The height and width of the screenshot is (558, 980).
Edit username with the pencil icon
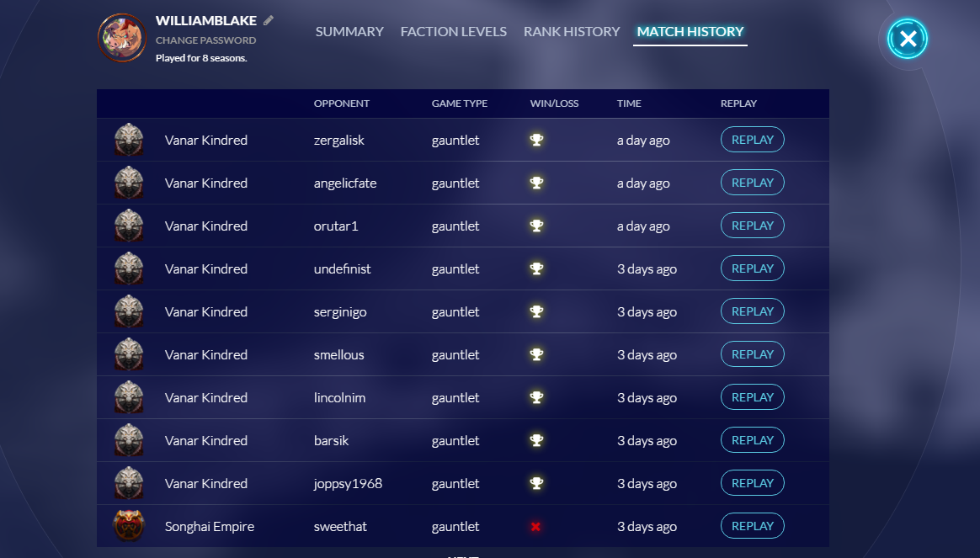click(268, 20)
